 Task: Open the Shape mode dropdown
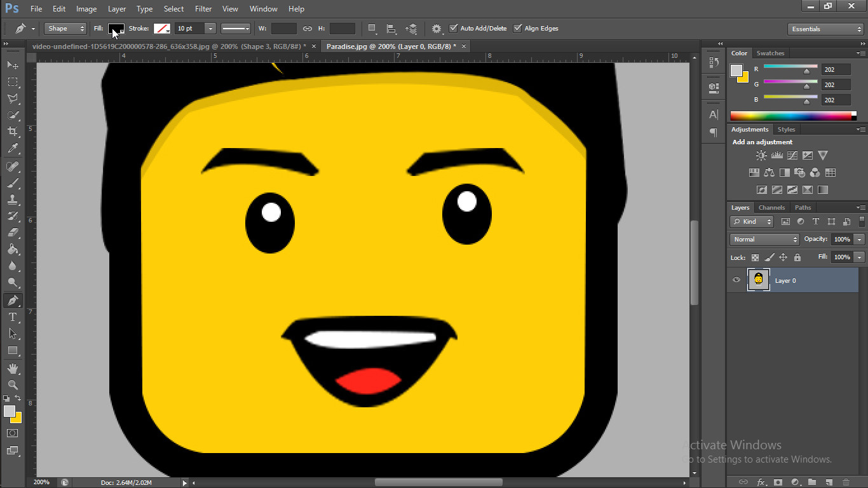tap(64, 28)
